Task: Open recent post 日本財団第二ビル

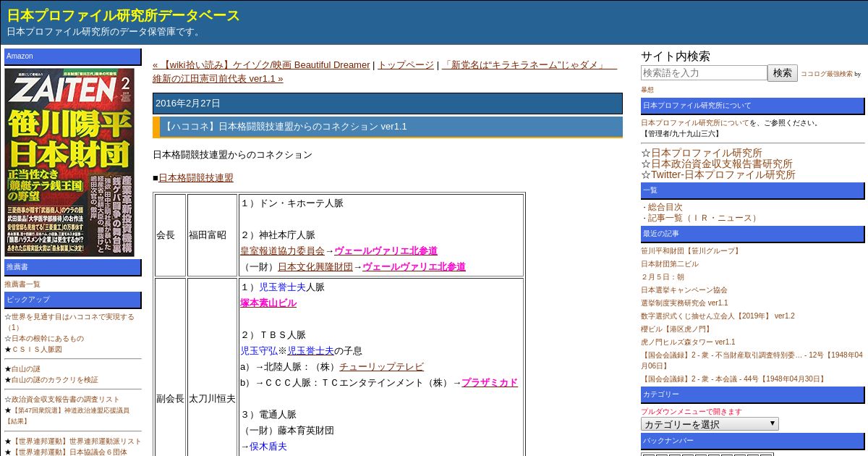Action: [x=670, y=264]
